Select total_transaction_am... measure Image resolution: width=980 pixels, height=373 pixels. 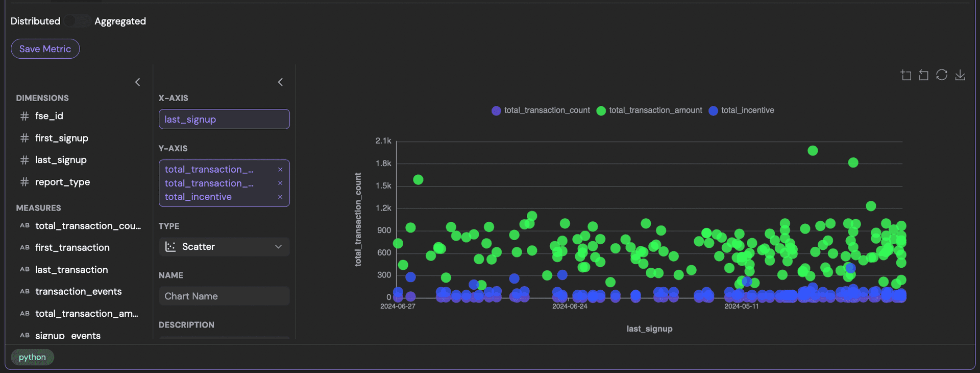coord(86,313)
